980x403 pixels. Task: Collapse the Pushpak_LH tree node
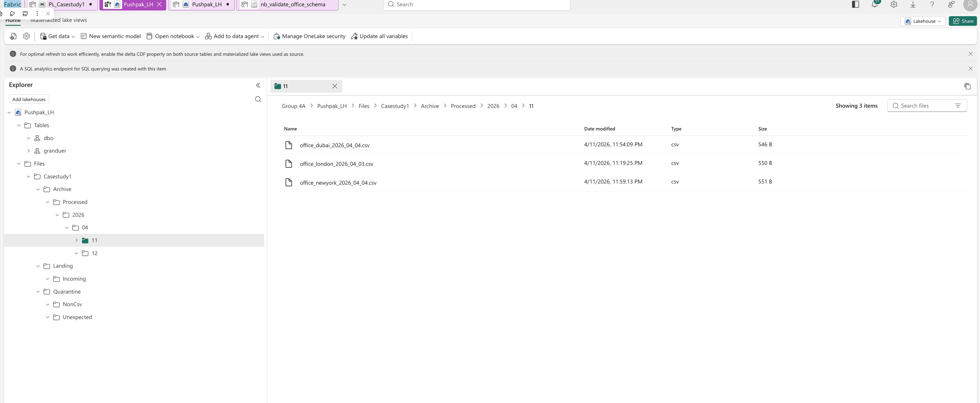coord(10,113)
